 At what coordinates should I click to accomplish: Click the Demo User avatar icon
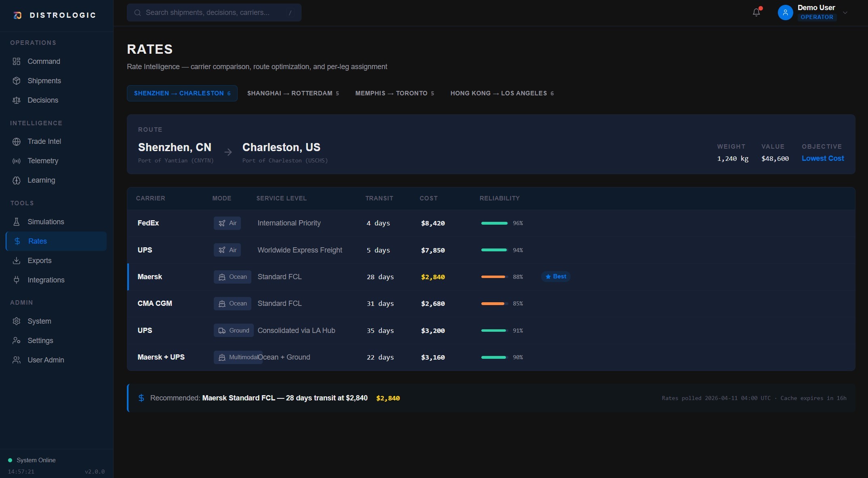pyautogui.click(x=785, y=13)
